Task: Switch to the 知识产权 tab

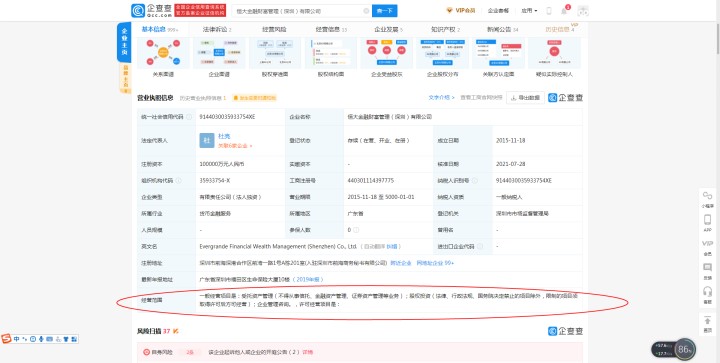Action: point(445,29)
